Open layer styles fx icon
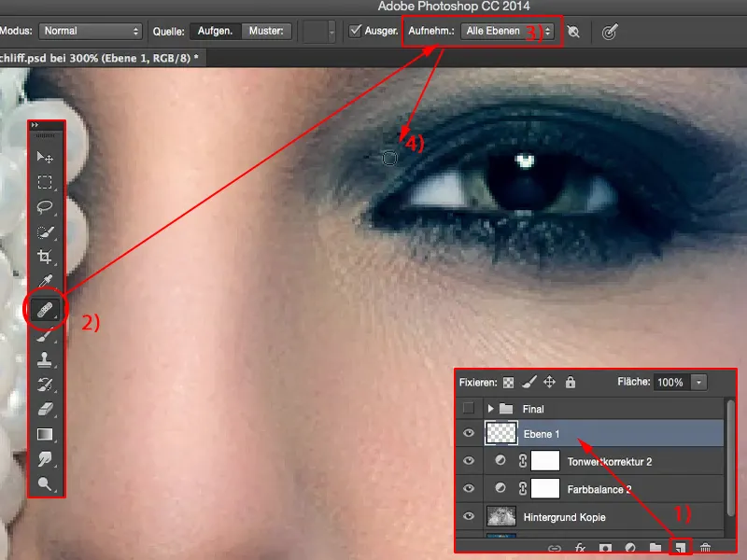 coord(580,548)
